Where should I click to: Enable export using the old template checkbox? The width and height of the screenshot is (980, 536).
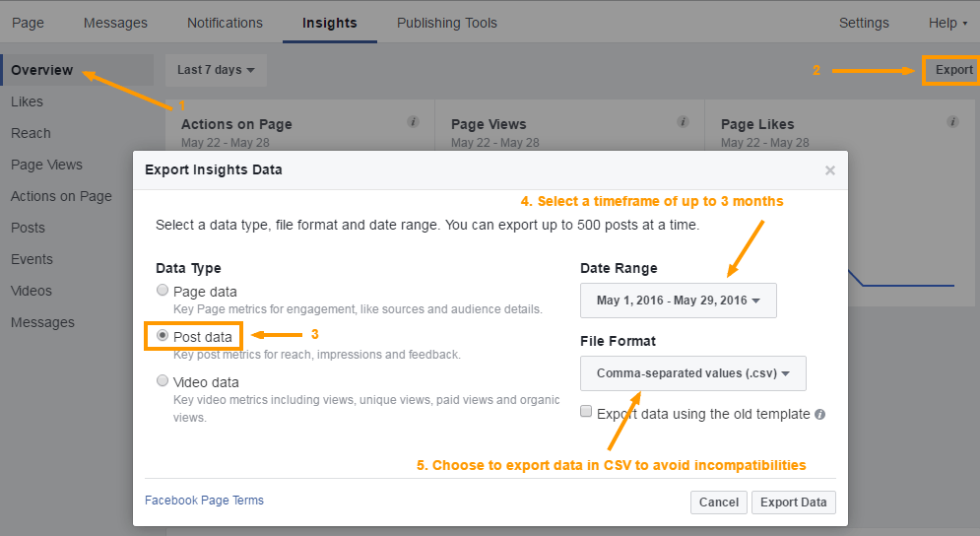point(586,411)
